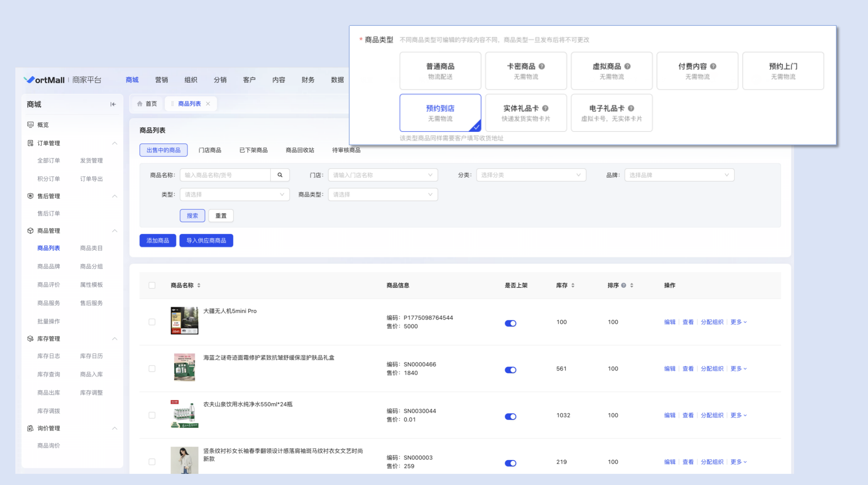Close the 商品列表 tab with the X icon
The width and height of the screenshot is (868, 485).
pyautogui.click(x=208, y=104)
